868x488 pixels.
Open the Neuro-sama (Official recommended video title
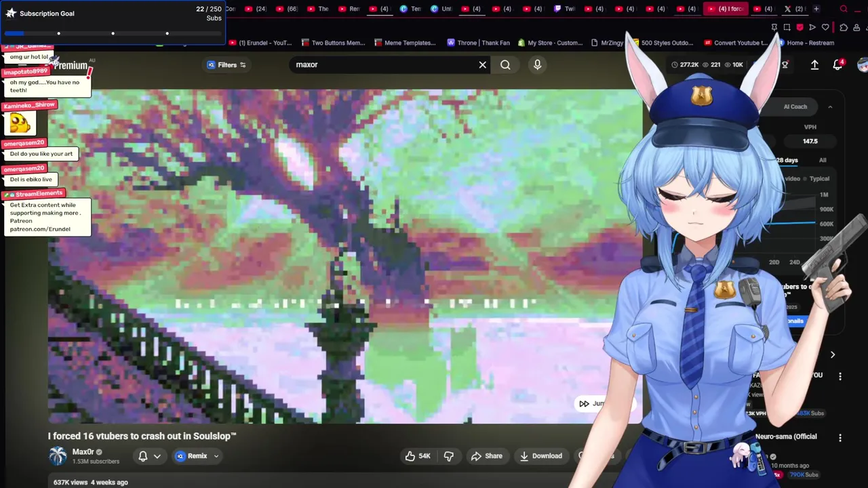786,437
